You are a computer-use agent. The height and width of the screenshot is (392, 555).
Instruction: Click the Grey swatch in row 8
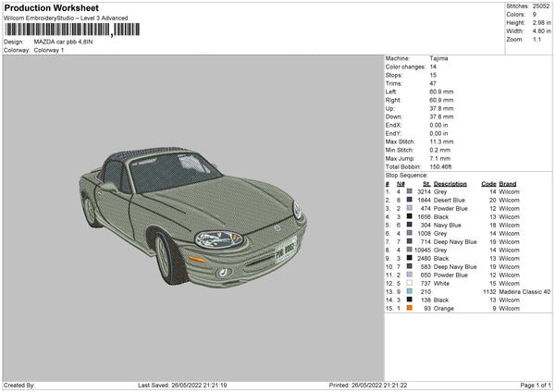409,250
